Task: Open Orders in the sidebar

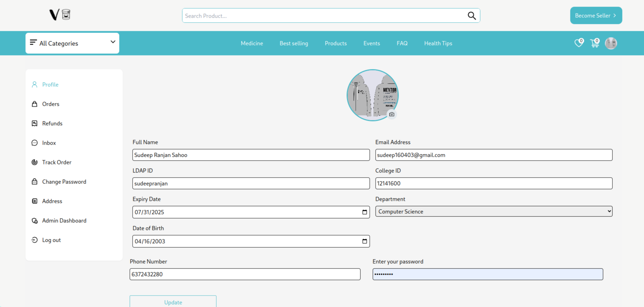Action: coord(51,104)
